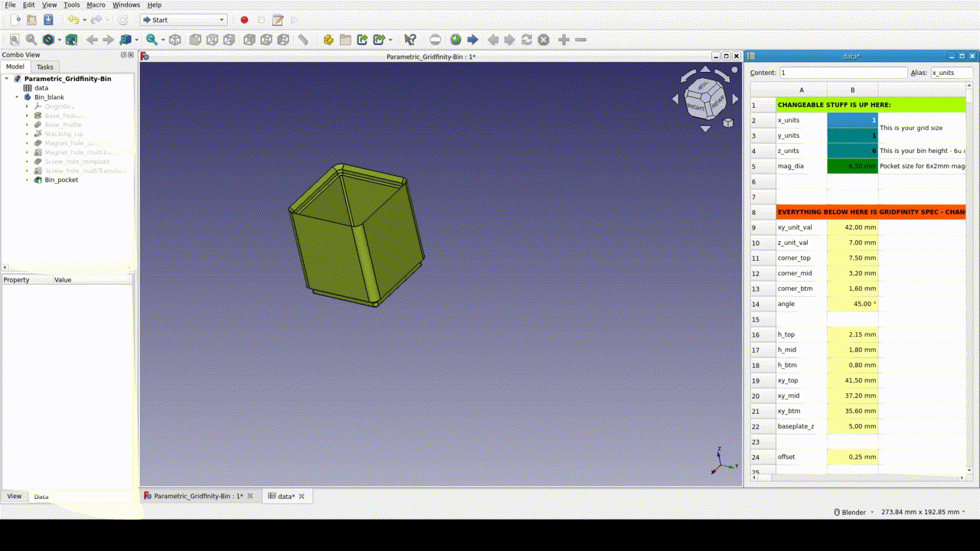
Task: Start macro recording with the red button
Action: pos(244,20)
